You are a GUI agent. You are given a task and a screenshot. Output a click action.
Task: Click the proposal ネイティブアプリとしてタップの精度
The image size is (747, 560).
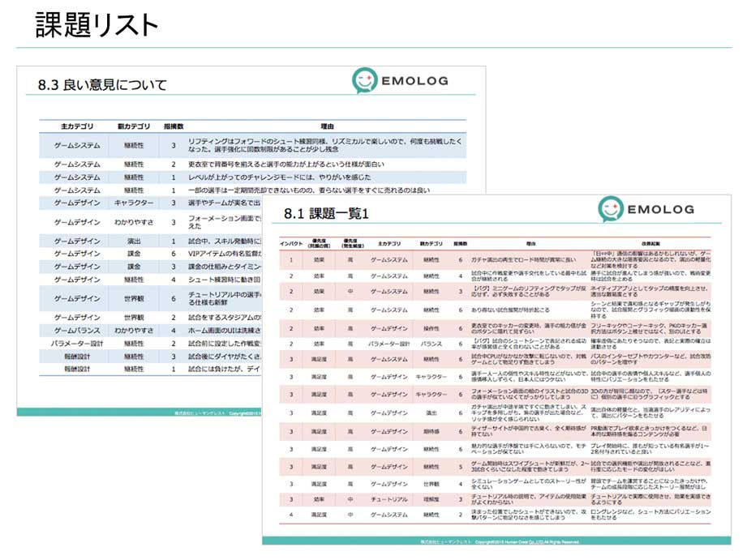point(650,291)
